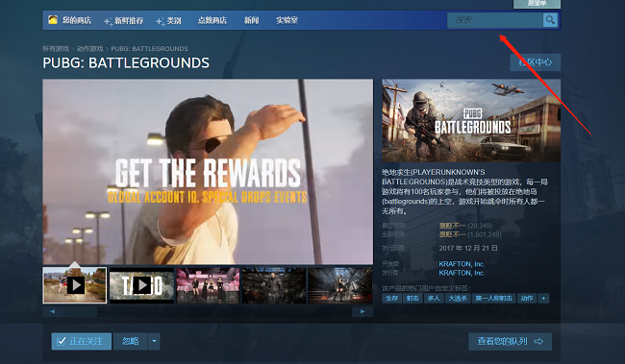Select the pink stage screenshot thumbnail
Viewport: 625px width, 364px height.
[x=208, y=285]
